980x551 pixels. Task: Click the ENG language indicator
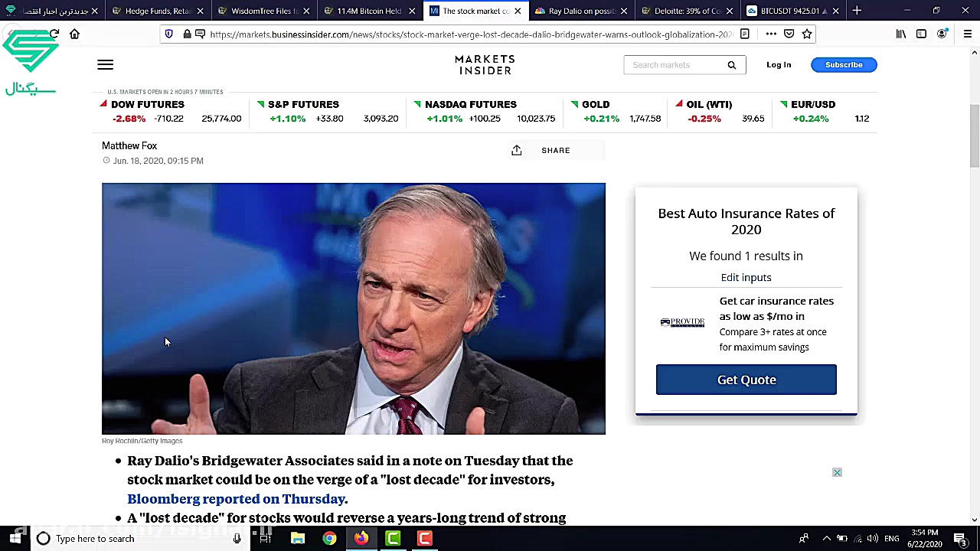892,539
